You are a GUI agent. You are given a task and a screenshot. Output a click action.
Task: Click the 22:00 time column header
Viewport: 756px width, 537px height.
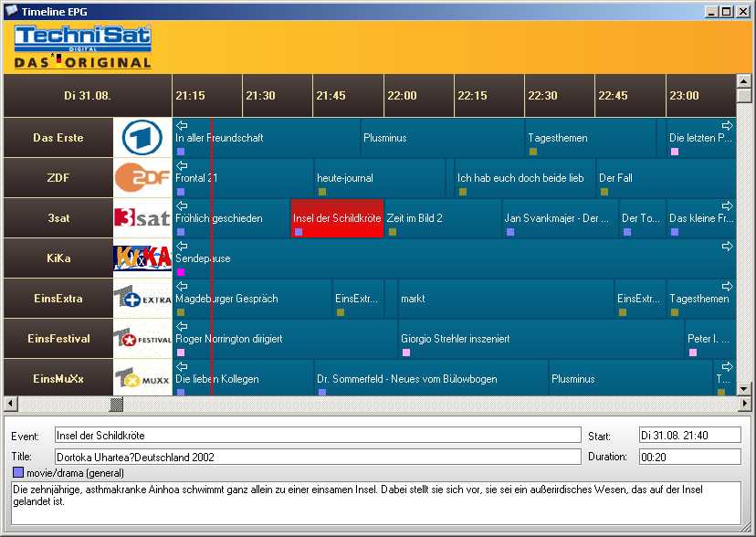[419, 96]
